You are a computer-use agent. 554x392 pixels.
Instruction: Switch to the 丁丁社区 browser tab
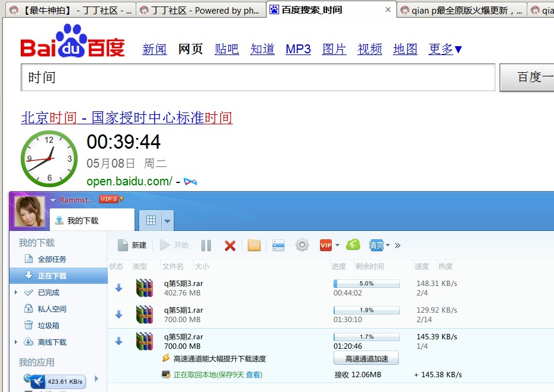click(x=201, y=10)
